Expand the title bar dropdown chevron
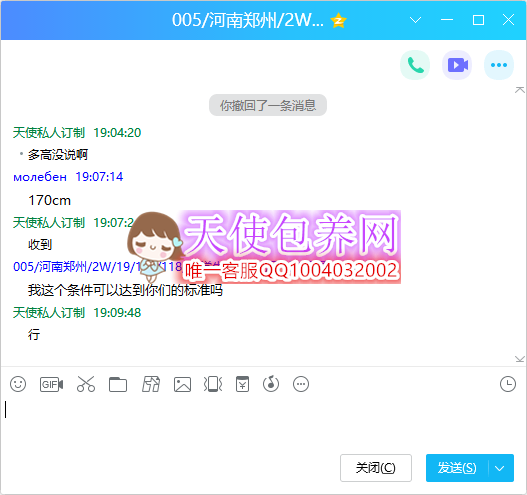 click(416, 20)
